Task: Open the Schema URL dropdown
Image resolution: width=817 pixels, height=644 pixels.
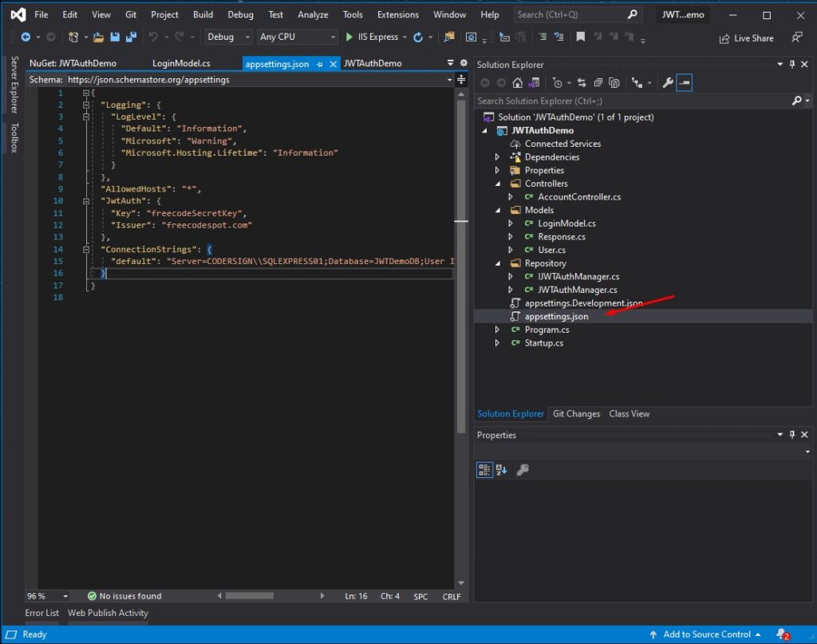Action: tap(449, 80)
